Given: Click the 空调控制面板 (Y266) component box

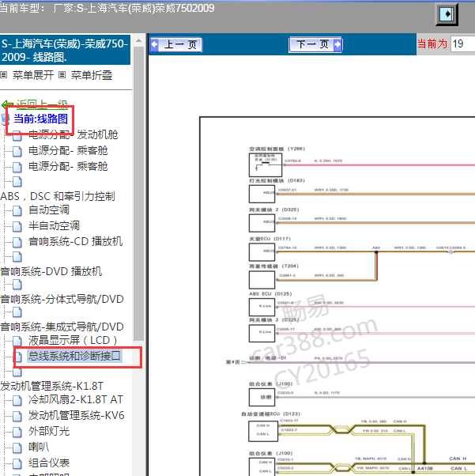Looking at the screenshot, I should click(x=266, y=164).
